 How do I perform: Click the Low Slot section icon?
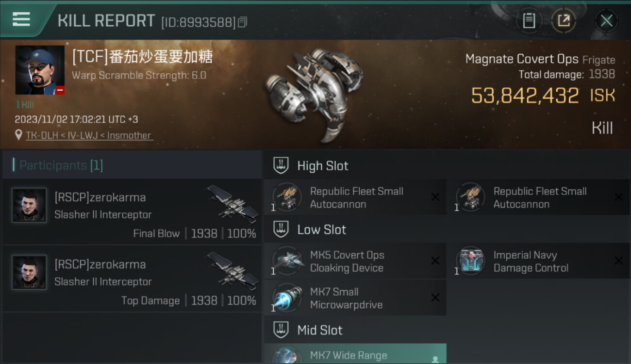(x=281, y=230)
